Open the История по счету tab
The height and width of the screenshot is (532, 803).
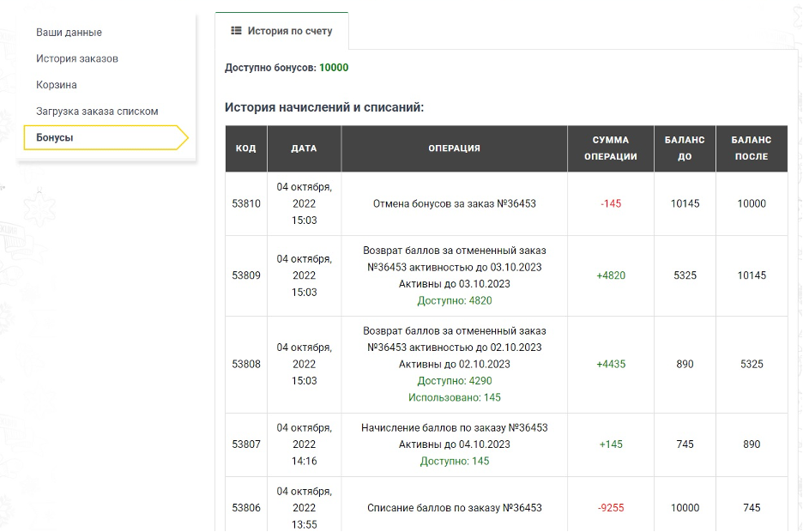click(281, 31)
